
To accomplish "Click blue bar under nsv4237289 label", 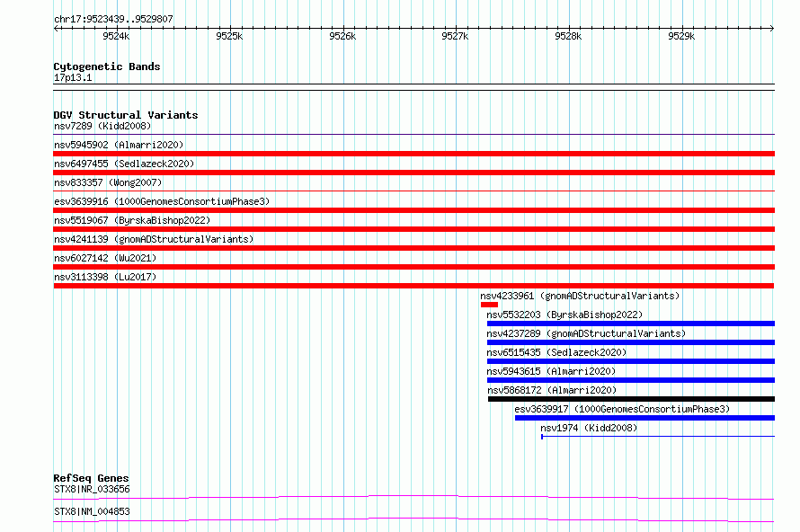I will pyautogui.click(x=631, y=342).
